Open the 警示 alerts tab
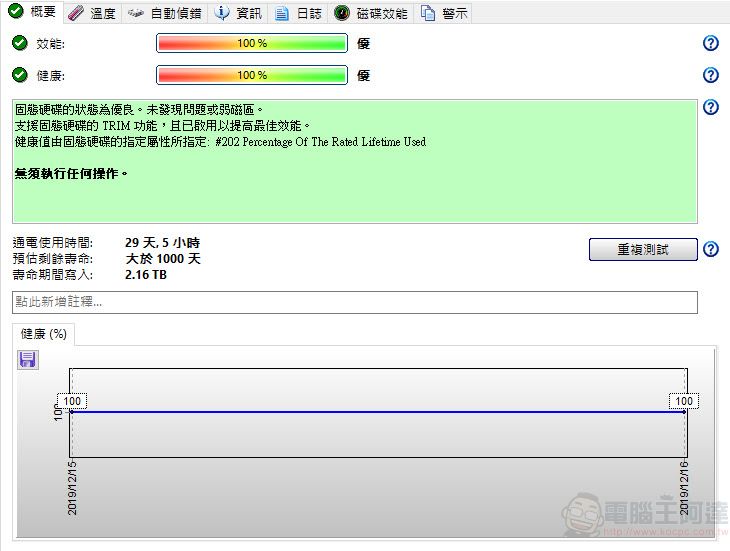This screenshot has width=730, height=551. coord(444,13)
